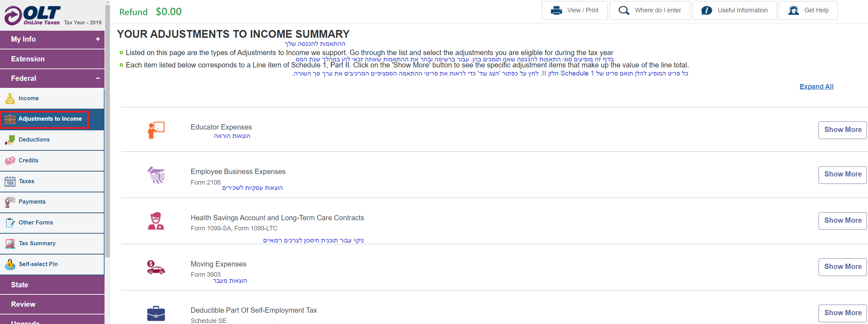
Task: Show More for Deductible Part Of Self-Employment Tax
Action: pyautogui.click(x=843, y=313)
